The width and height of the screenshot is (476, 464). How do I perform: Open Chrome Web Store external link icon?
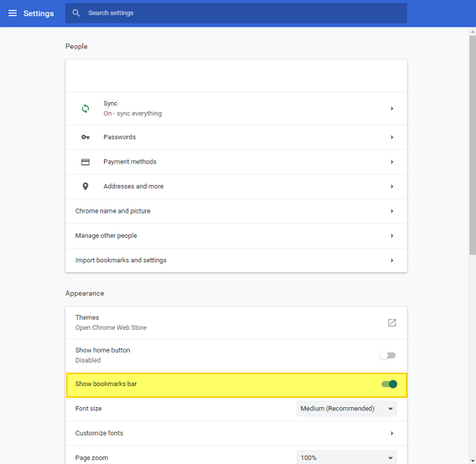click(x=392, y=323)
